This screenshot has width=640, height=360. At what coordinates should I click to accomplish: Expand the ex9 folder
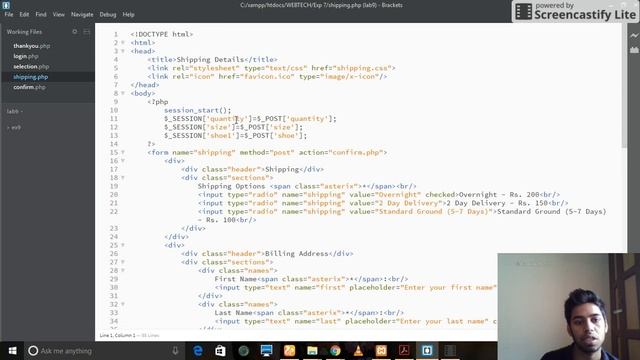[x=14, y=127]
